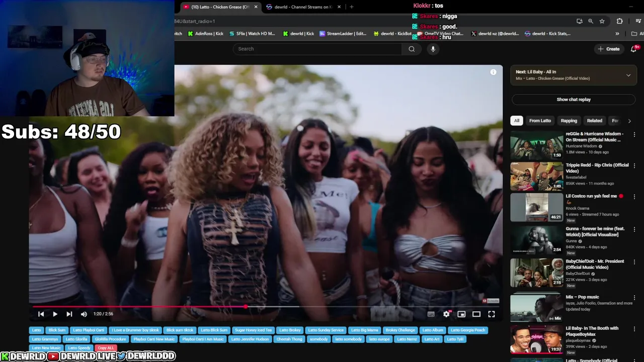This screenshot has height=362, width=644.
Task: Select the All filter chip
Action: click(x=517, y=121)
